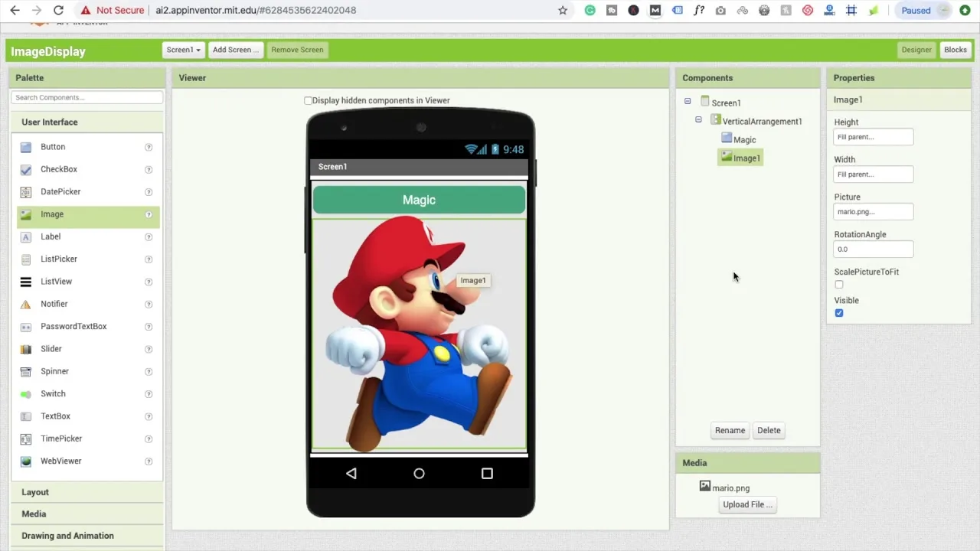Edit the Height property field
980x551 pixels.
tap(874, 137)
